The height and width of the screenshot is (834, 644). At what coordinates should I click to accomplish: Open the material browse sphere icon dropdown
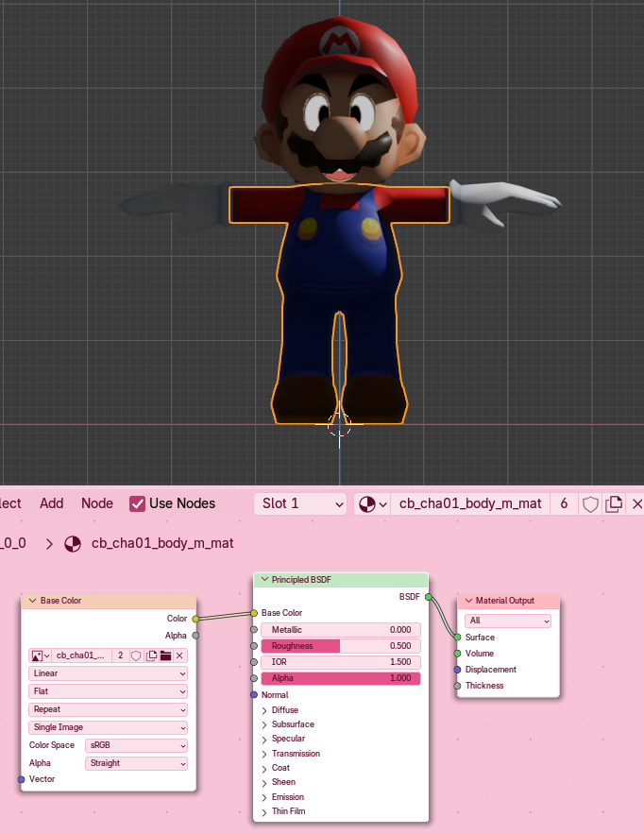(373, 503)
